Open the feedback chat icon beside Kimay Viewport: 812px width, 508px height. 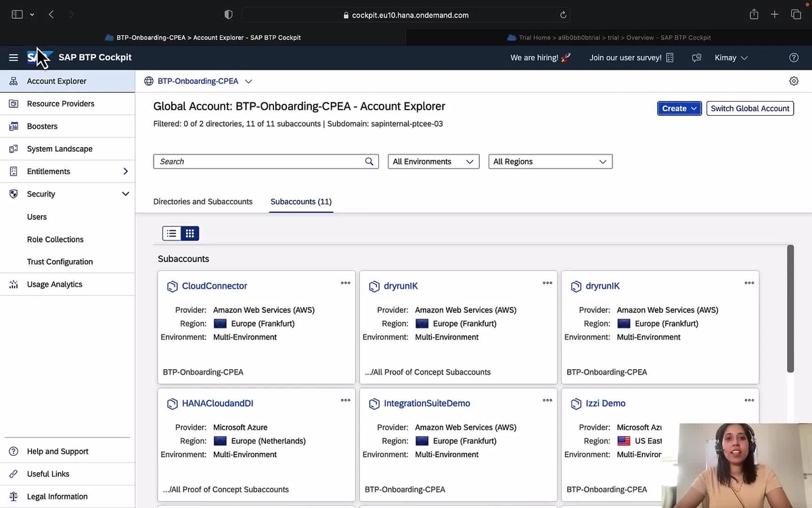(x=696, y=58)
